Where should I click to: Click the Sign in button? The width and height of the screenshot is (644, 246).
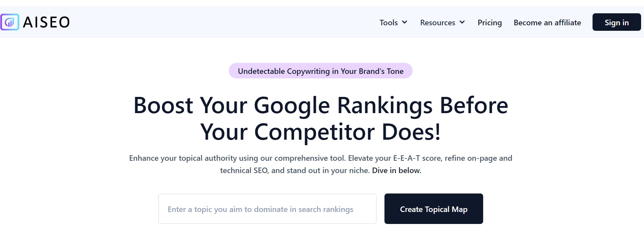point(616,22)
